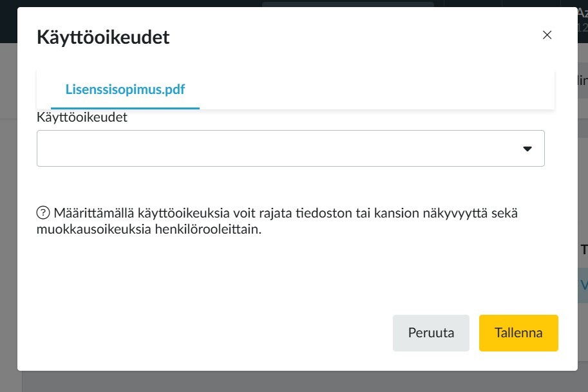Image resolution: width=588 pixels, height=392 pixels.
Task: Close the Käyttöoikeudet dialog with the X
Action: (547, 35)
